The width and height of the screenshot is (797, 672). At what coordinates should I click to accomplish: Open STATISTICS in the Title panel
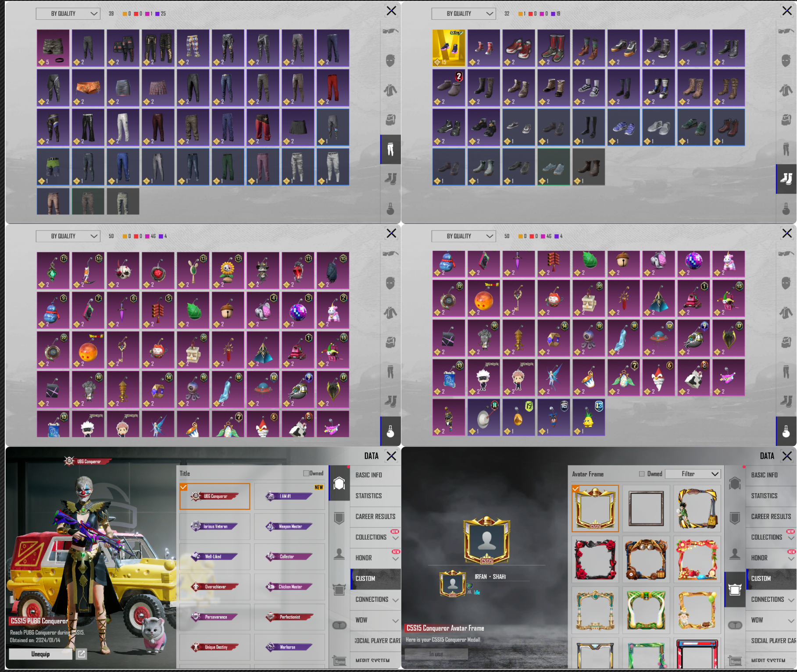[376, 496]
